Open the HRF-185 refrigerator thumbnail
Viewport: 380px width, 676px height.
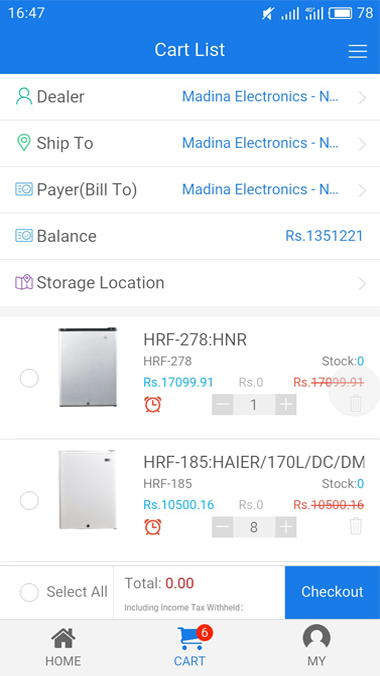[x=88, y=490]
